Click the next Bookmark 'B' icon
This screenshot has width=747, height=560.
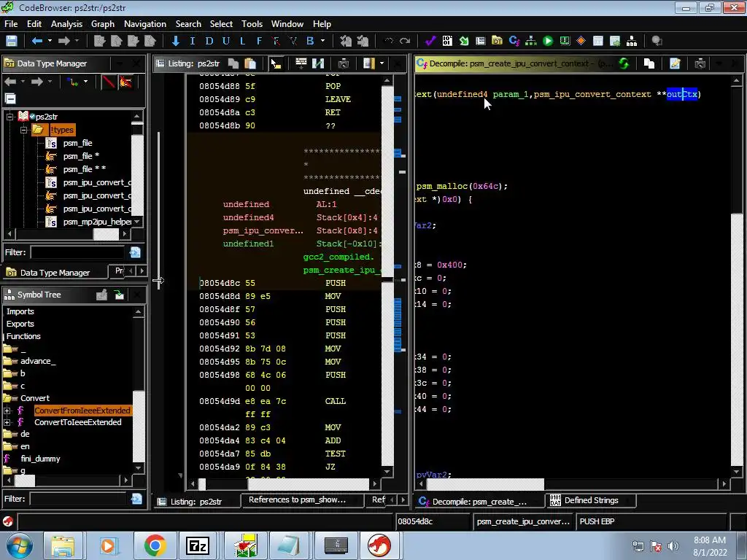(310, 41)
